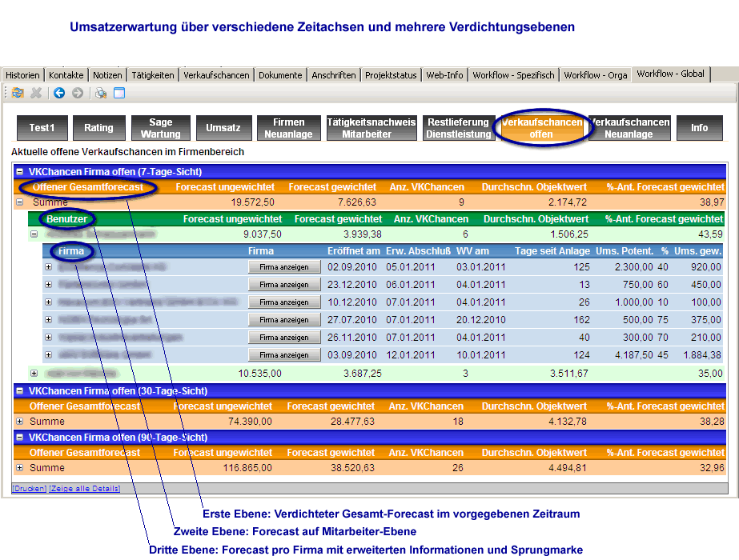Select the orange Verkaufschancen offen button
This screenshot has height=560, width=739.
pyautogui.click(x=541, y=128)
